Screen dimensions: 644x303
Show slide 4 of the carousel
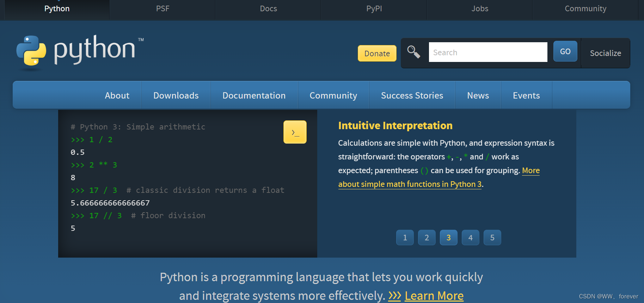tap(471, 238)
